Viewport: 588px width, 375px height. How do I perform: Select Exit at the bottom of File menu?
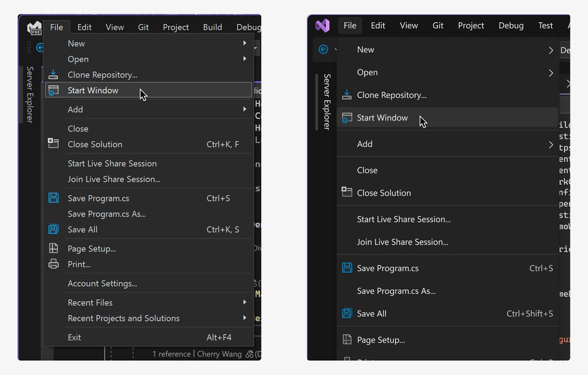coord(75,337)
